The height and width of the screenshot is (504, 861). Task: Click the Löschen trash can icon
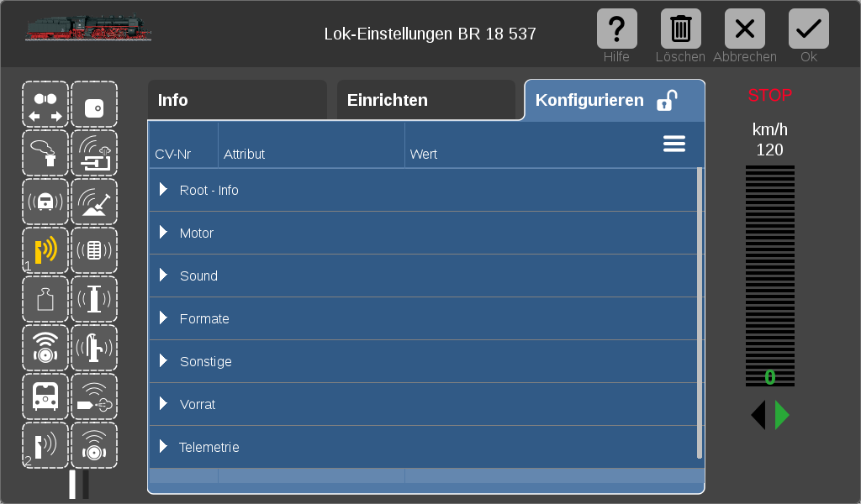click(x=681, y=29)
